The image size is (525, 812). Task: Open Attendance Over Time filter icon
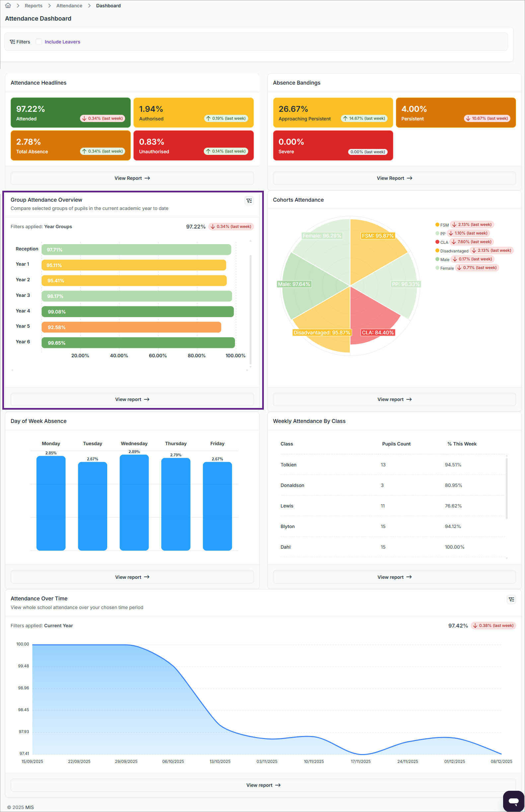tap(511, 599)
